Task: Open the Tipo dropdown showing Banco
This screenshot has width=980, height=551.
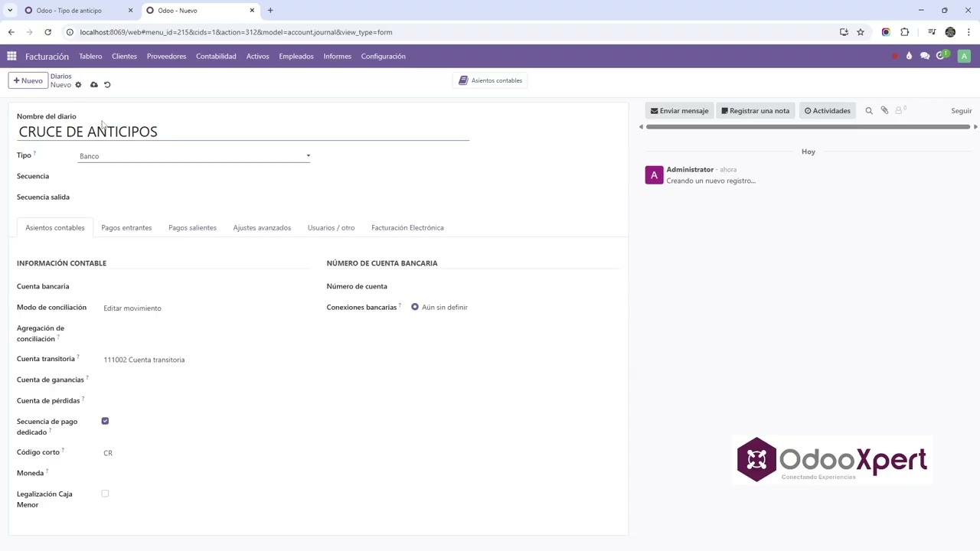Action: [194, 156]
